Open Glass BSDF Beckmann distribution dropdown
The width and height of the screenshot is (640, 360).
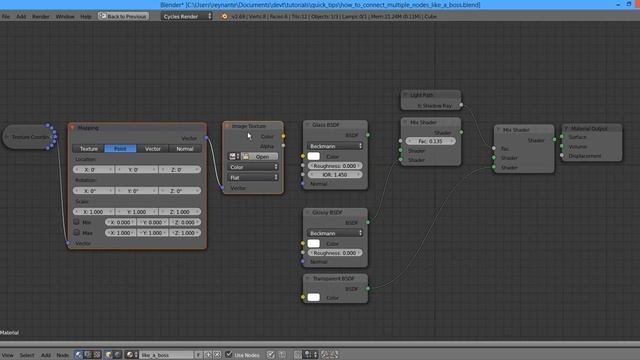coord(335,146)
